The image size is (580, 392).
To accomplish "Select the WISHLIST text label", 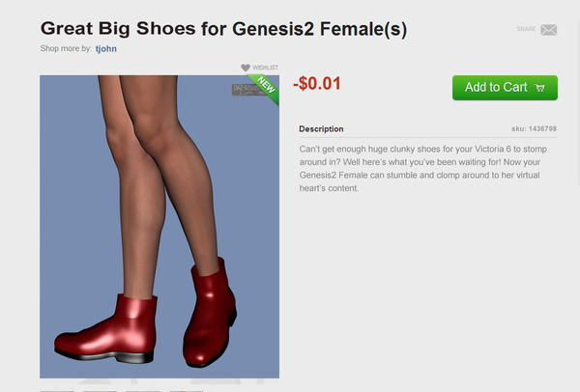I will [x=265, y=68].
